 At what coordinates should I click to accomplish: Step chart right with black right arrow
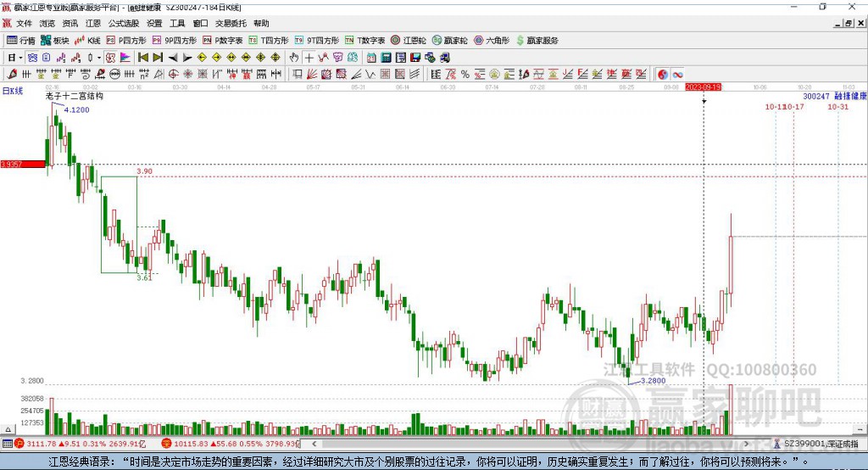[x=187, y=58]
